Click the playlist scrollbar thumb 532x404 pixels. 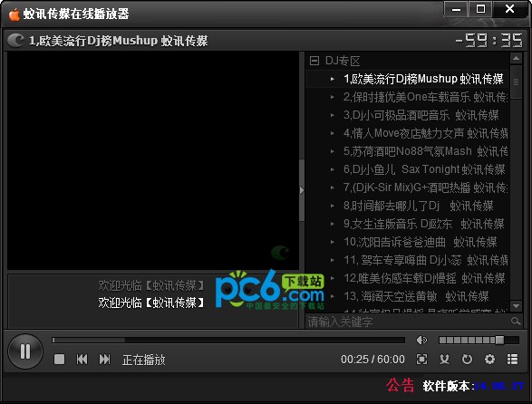tap(516, 82)
